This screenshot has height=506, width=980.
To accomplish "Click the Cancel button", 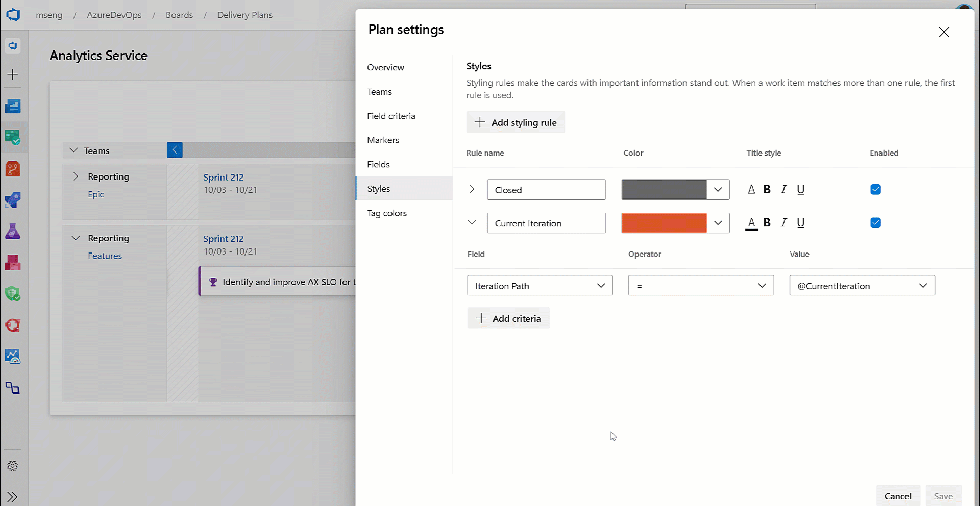I will click(x=898, y=496).
